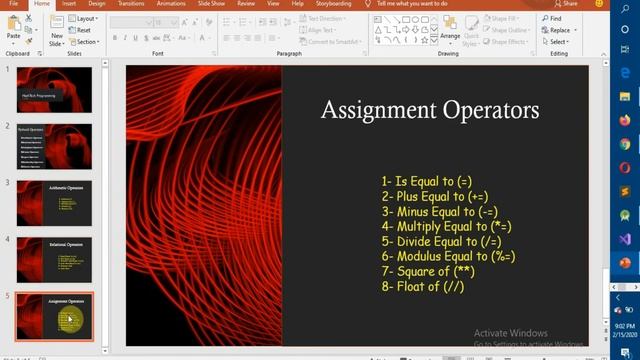This screenshot has width=640, height=360.
Task: Switch to the Insert tab
Action: [x=69, y=4]
